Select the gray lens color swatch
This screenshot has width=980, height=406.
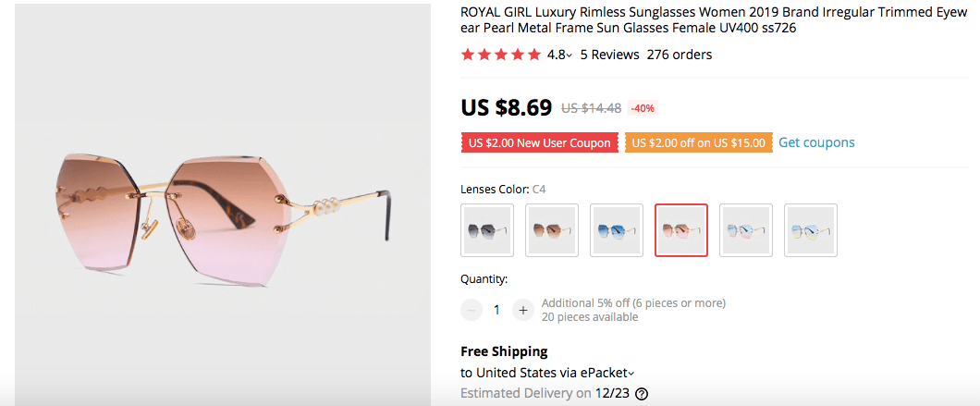click(x=487, y=230)
